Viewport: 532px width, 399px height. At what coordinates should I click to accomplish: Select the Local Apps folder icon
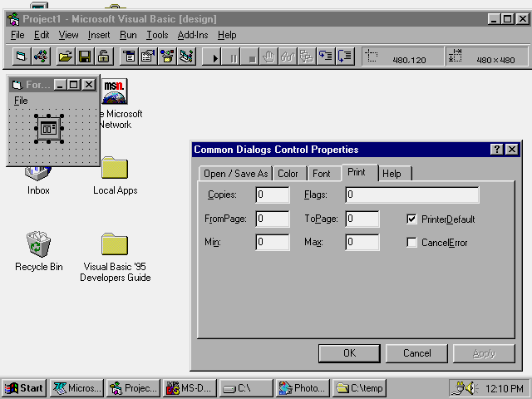[115, 169]
